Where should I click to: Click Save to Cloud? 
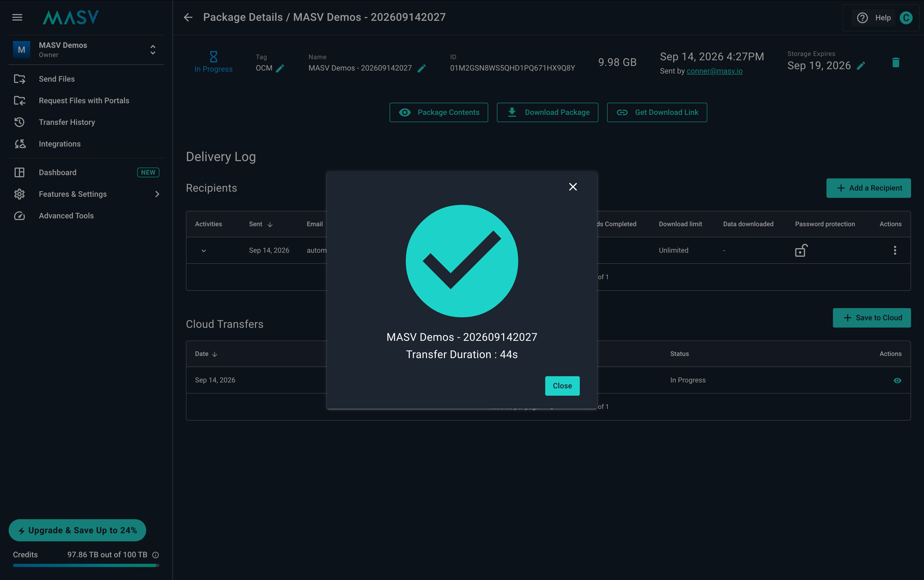point(872,318)
